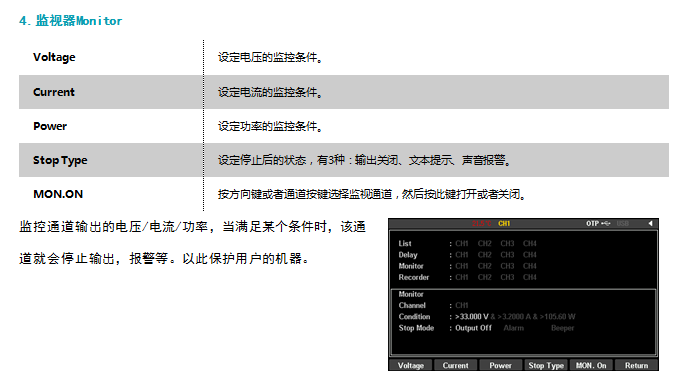Image resolution: width=687 pixels, height=387 pixels.
Task: Toggle the MON. On softkey
Action: [591, 365]
